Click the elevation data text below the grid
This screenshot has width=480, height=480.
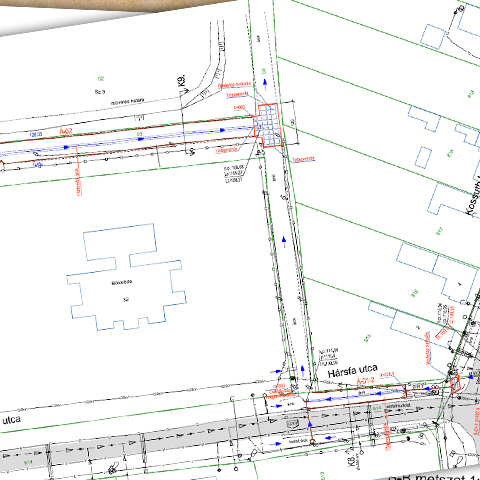(235, 173)
